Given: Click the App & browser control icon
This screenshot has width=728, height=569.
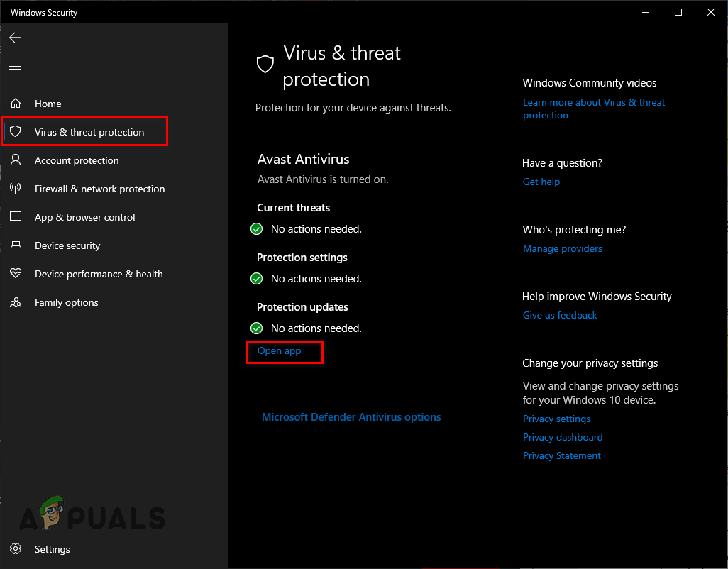Looking at the screenshot, I should [x=16, y=217].
